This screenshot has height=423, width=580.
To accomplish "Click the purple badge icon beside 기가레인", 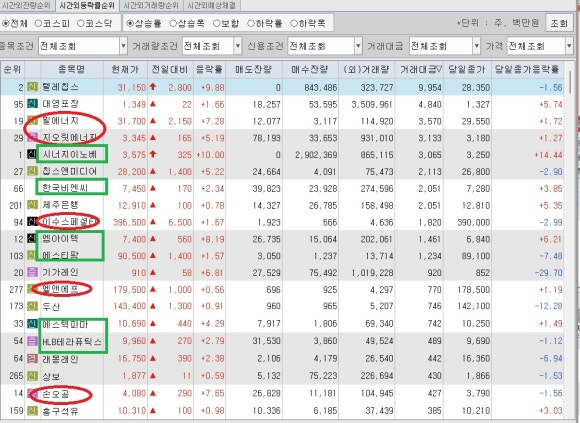I will (x=33, y=273).
